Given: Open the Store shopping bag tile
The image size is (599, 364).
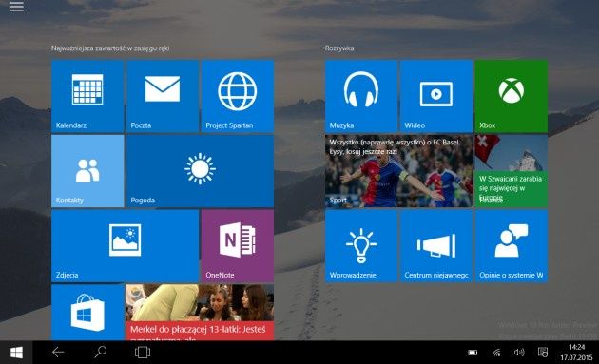Looking at the screenshot, I should (87, 312).
